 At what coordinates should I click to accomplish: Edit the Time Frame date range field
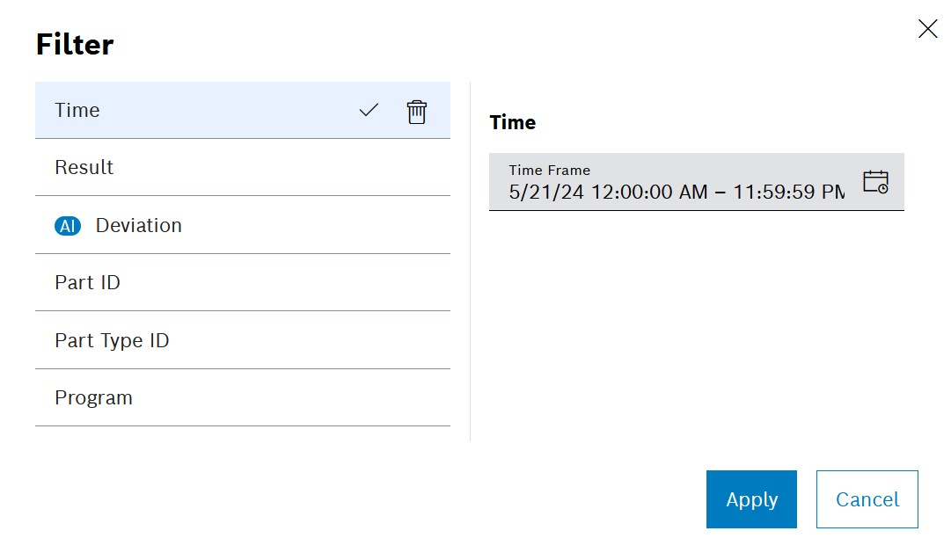(x=696, y=182)
